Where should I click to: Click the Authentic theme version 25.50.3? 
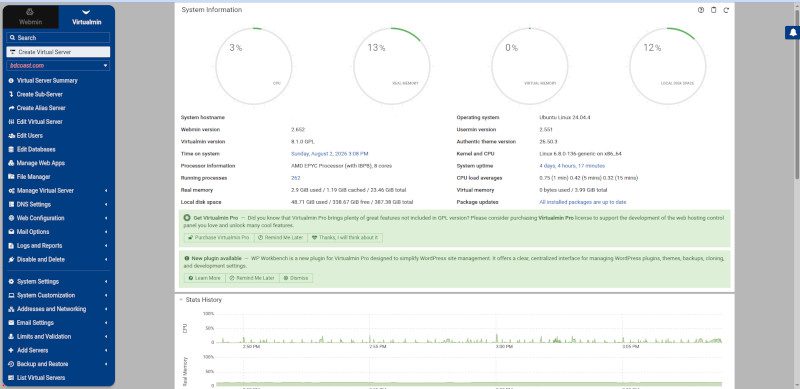(x=548, y=142)
